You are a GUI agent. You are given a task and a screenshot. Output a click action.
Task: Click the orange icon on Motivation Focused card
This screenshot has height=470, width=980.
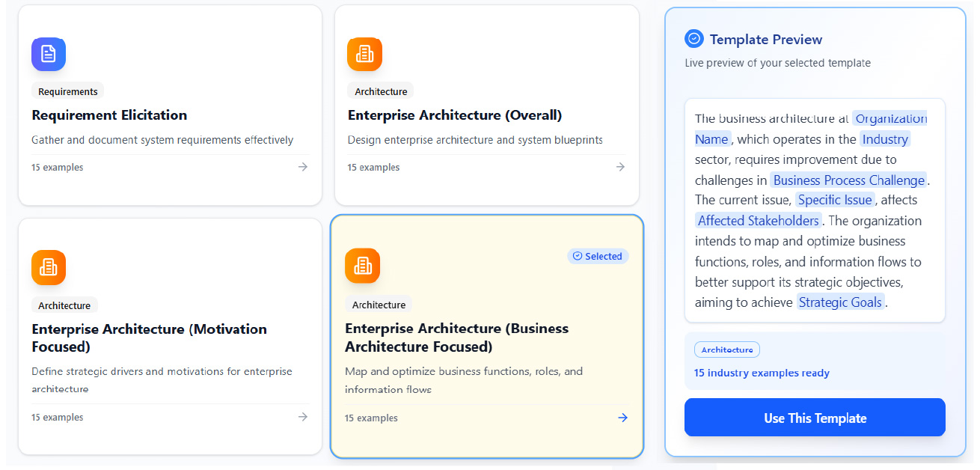coord(49,267)
